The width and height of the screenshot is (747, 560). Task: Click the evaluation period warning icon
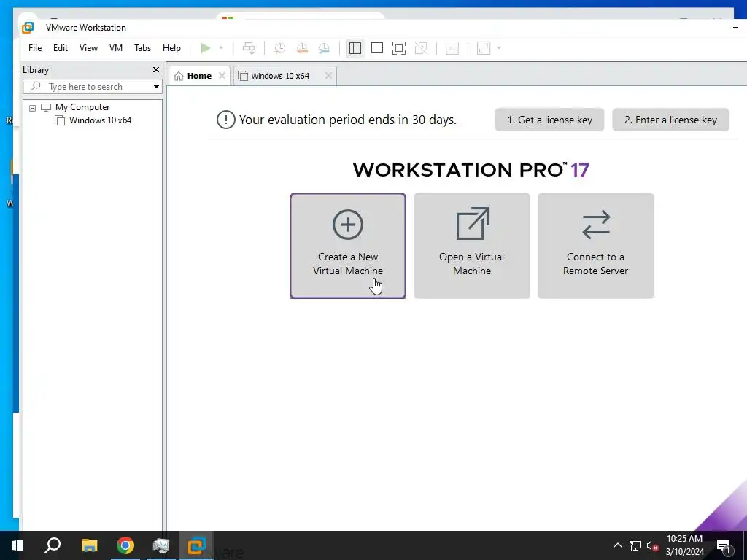pos(226,120)
